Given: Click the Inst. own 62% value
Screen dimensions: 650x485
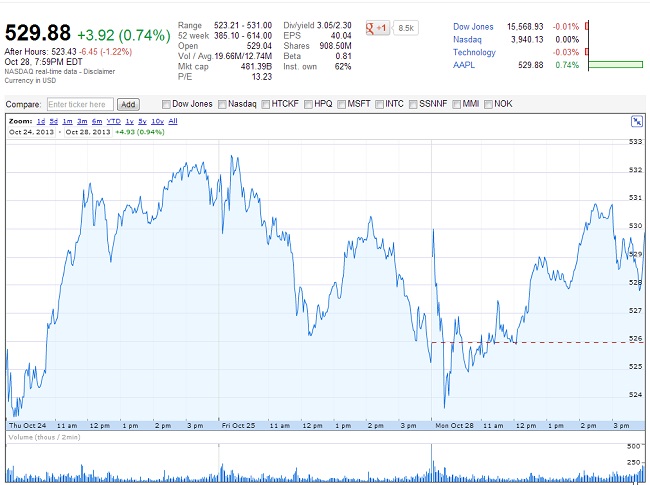Looking at the screenshot, I should click(343, 67).
